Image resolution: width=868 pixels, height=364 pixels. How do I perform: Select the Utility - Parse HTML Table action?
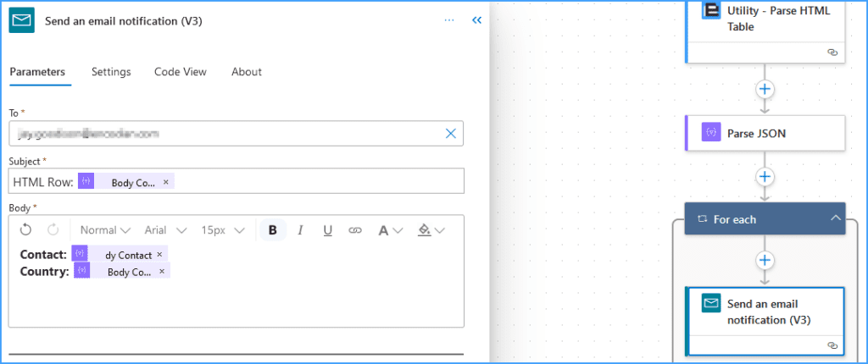coord(765,31)
